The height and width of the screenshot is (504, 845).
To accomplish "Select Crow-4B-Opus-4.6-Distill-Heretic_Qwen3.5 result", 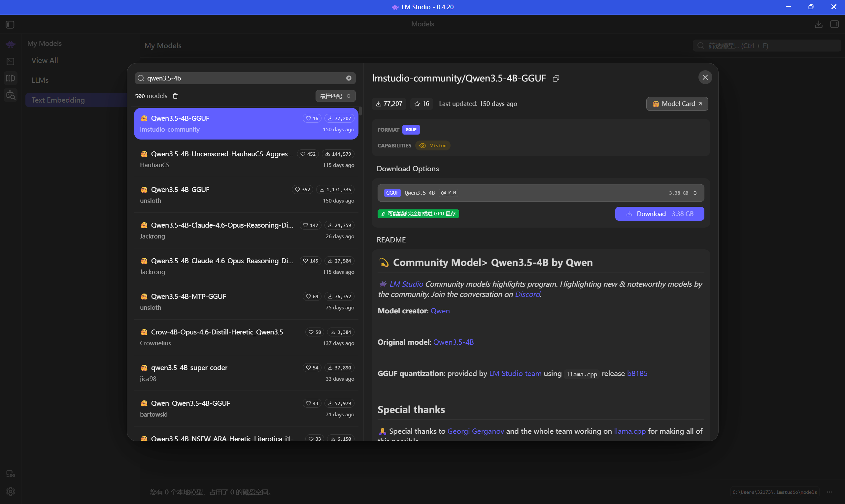I will (246, 337).
